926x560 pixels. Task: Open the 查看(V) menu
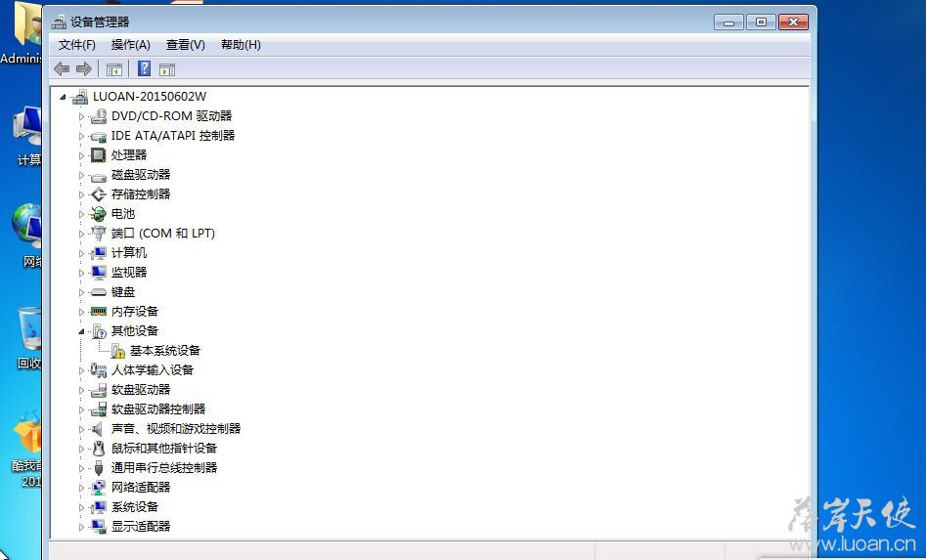[186, 45]
